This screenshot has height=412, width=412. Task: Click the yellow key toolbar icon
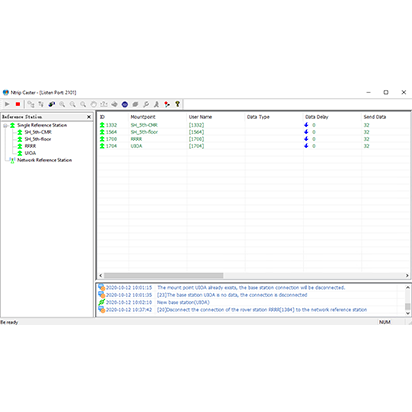pyautogui.click(x=177, y=104)
